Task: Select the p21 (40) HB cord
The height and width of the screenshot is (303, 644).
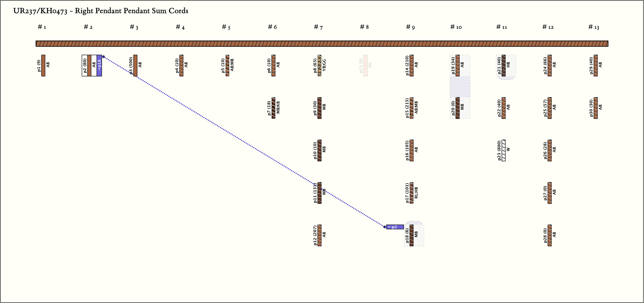Action: pyautogui.click(x=504, y=65)
